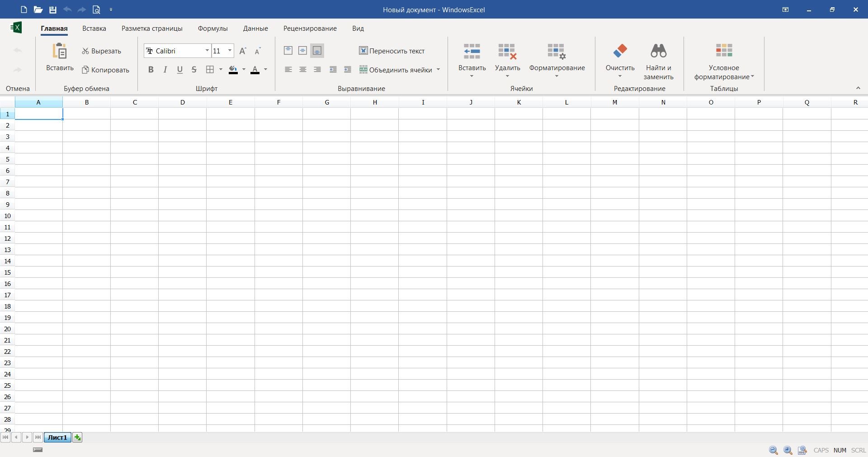Align text right
This screenshot has width=868, height=457.
(317, 70)
